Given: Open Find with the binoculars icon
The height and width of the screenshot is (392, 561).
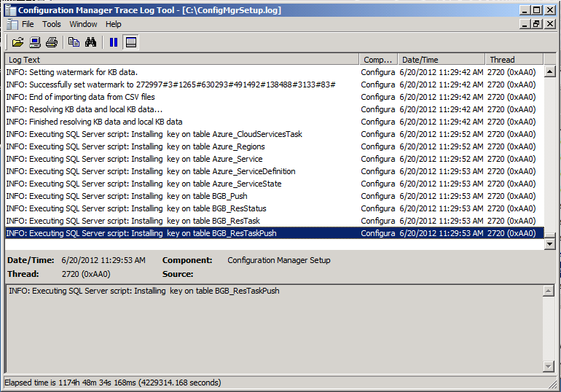Looking at the screenshot, I should (x=91, y=42).
